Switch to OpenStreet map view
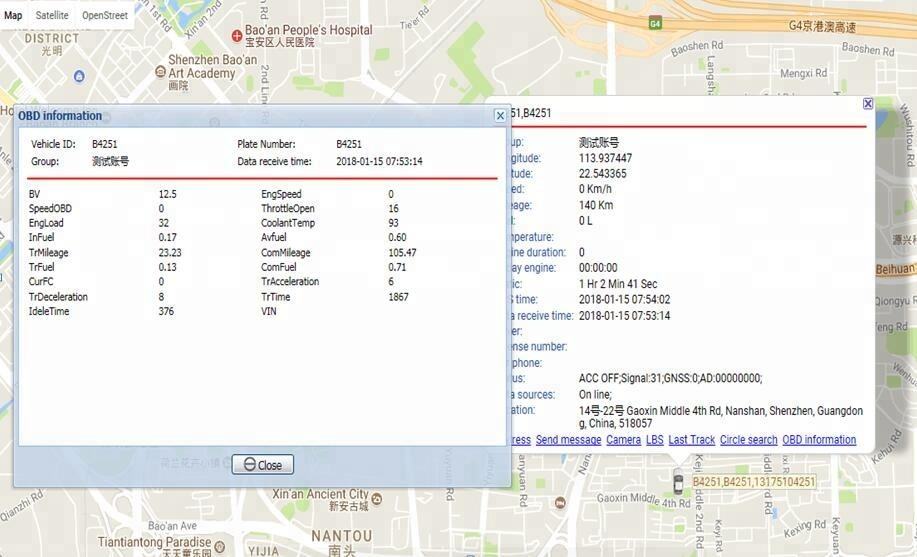This screenshot has height=557, width=917. point(105,15)
